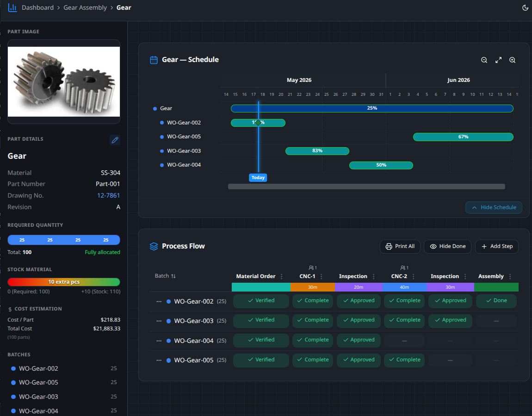532x416 pixels.
Task: Open second Inspection column options menu
Action: coord(465,276)
